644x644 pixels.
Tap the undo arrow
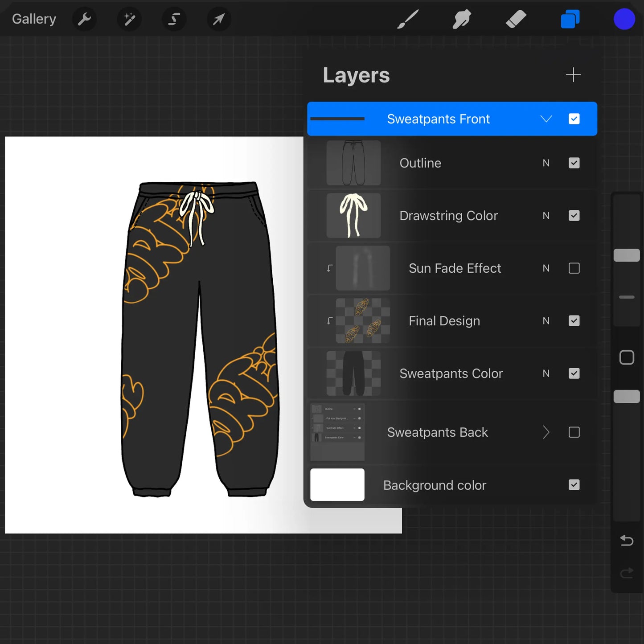click(626, 541)
